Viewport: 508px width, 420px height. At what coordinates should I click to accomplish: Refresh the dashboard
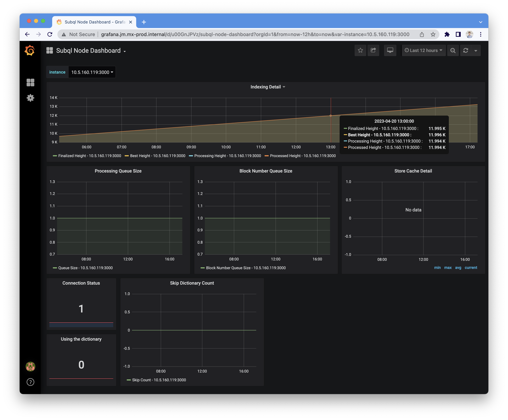click(x=465, y=50)
